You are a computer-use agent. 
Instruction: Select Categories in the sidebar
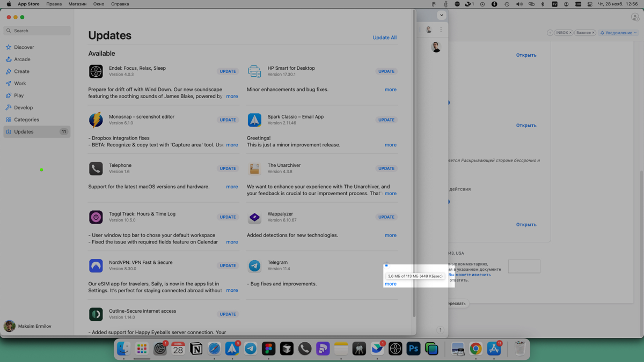coord(37,120)
